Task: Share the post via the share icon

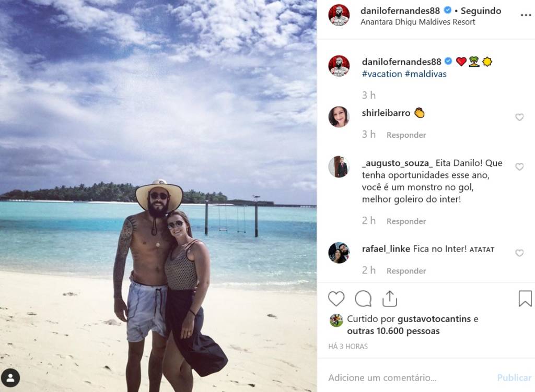Action: click(390, 299)
